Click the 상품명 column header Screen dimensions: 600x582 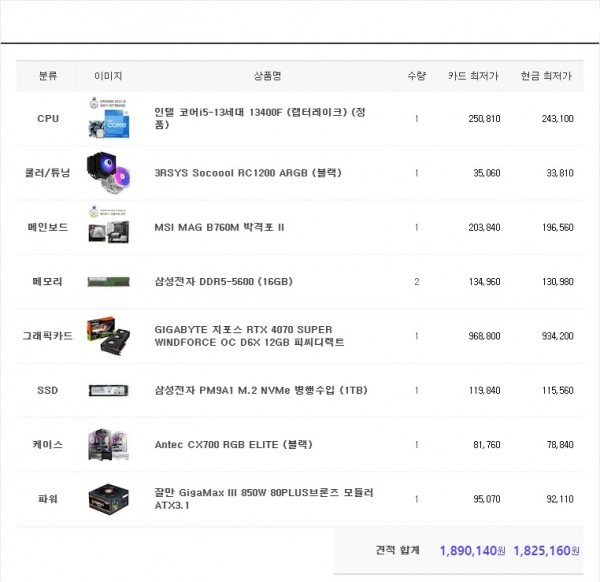coord(268,76)
